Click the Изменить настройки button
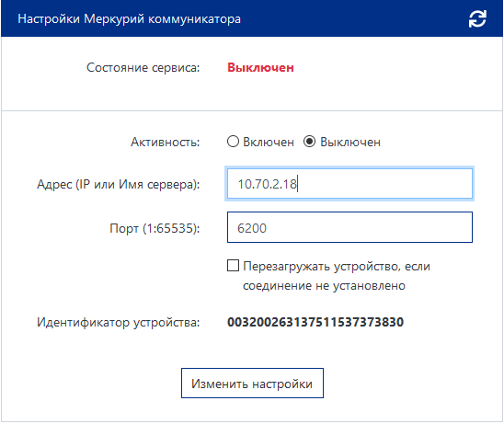Image resolution: width=504 pixels, height=424 pixels. click(252, 384)
